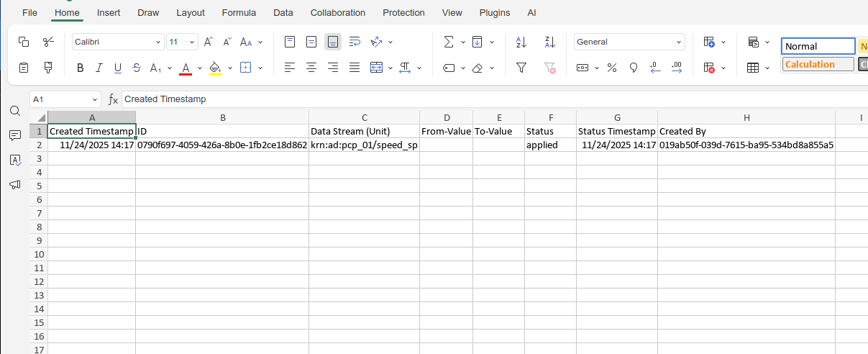Viewport: 868px width, 354px height.
Task: Sort the data ascending A to Z
Action: [521, 42]
